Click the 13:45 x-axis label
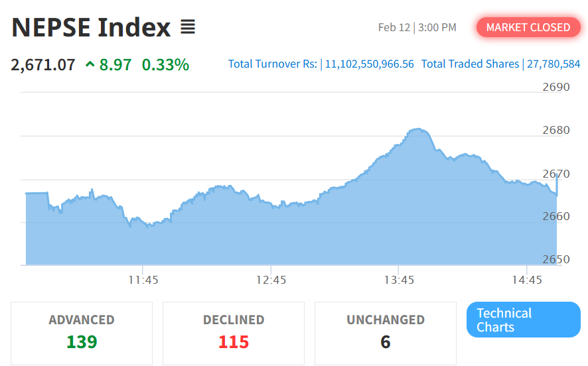 coord(398,280)
